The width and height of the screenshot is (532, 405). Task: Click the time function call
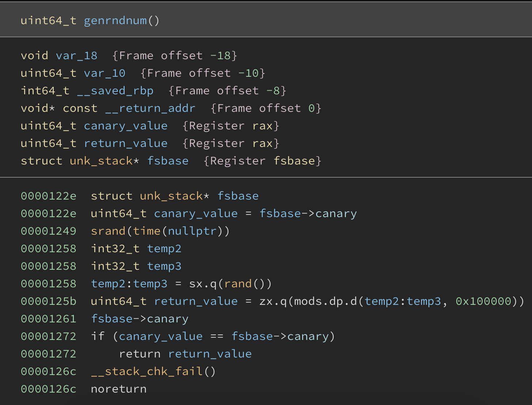pos(147,231)
